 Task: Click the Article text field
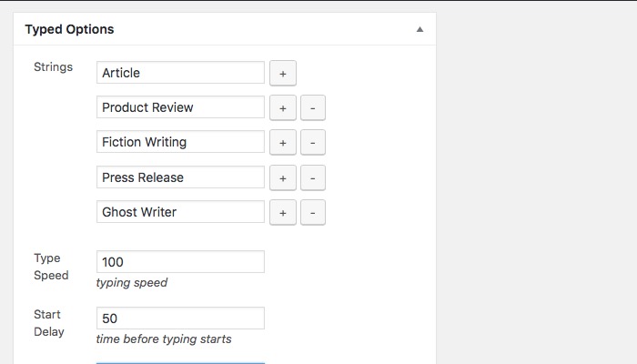[x=180, y=73]
